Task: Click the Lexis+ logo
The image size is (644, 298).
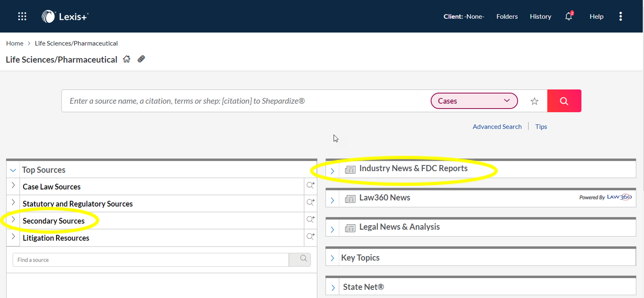Action: 65,17
